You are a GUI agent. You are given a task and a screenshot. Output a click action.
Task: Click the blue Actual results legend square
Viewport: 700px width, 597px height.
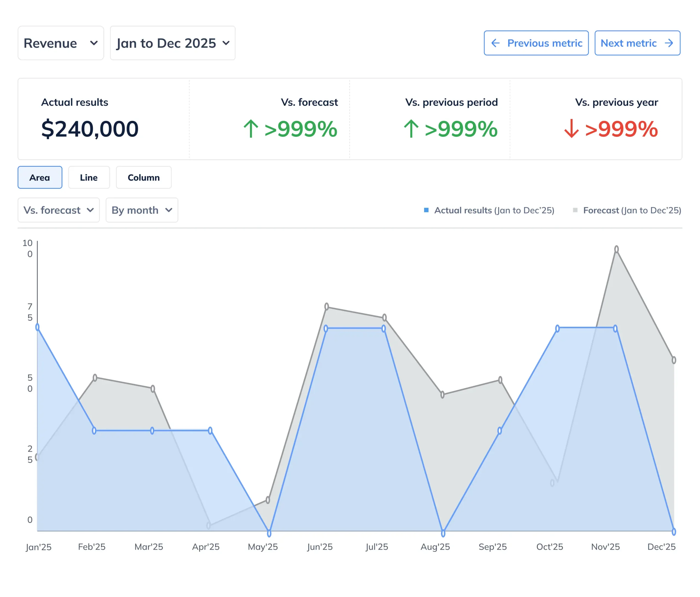coord(426,210)
